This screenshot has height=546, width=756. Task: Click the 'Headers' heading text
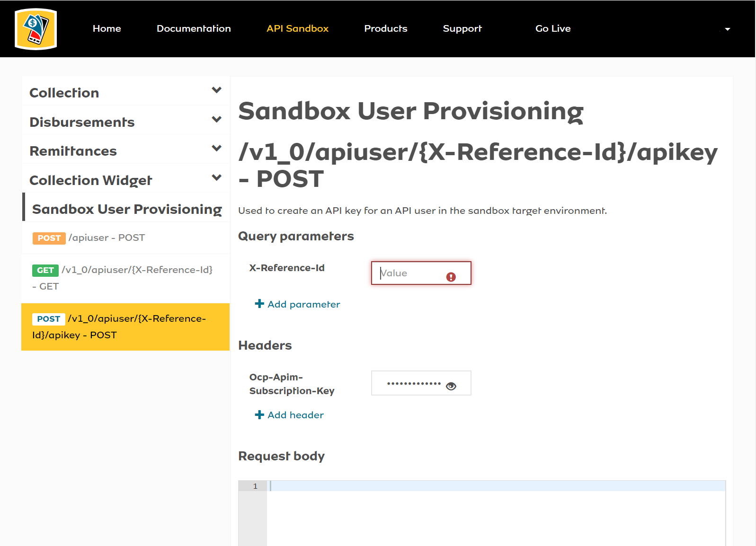265,345
